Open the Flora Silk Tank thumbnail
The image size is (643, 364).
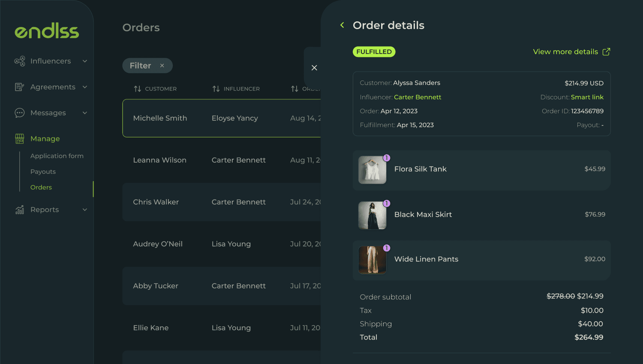click(x=372, y=170)
